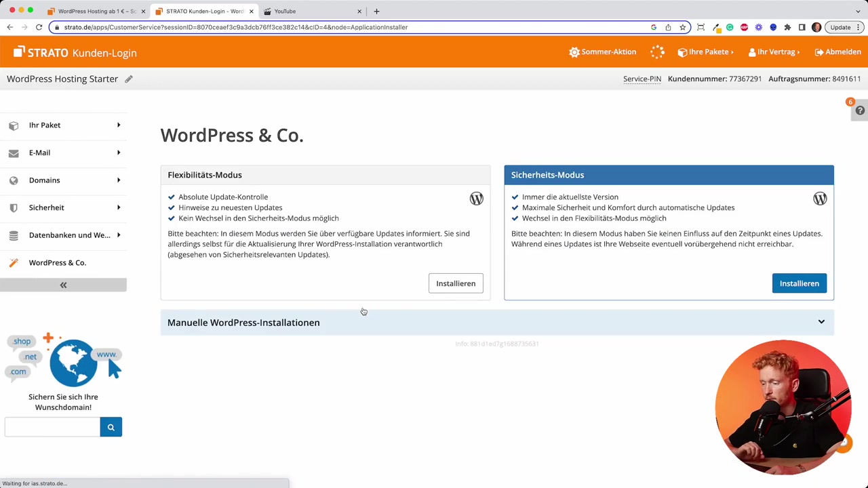The width and height of the screenshot is (868, 488).
Task: Click the WordPress & Co. page heading
Action: (x=232, y=135)
